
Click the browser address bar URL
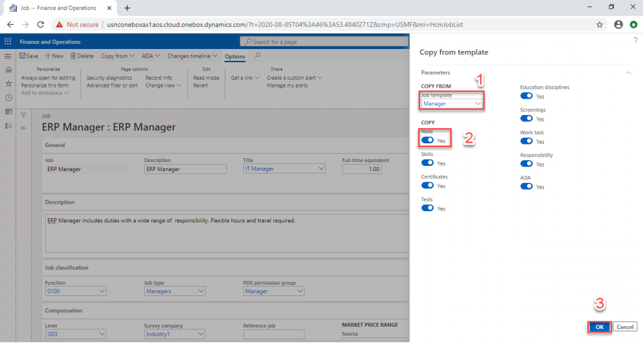(x=285, y=25)
